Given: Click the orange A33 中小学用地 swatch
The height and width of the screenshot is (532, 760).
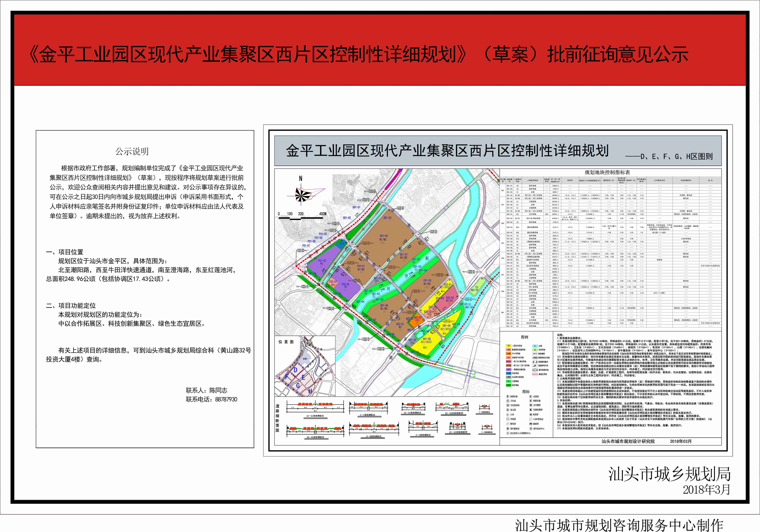Looking at the screenshot, I should pyautogui.click(x=509, y=354).
